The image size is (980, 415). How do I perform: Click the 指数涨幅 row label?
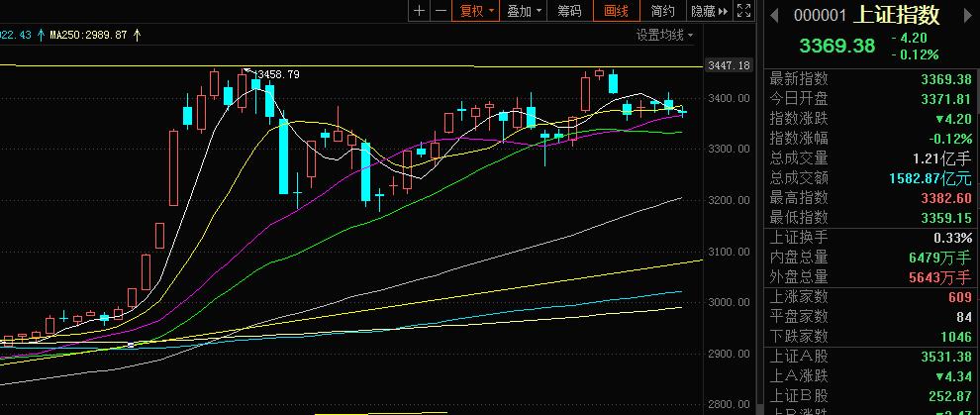pyautogui.click(x=798, y=138)
